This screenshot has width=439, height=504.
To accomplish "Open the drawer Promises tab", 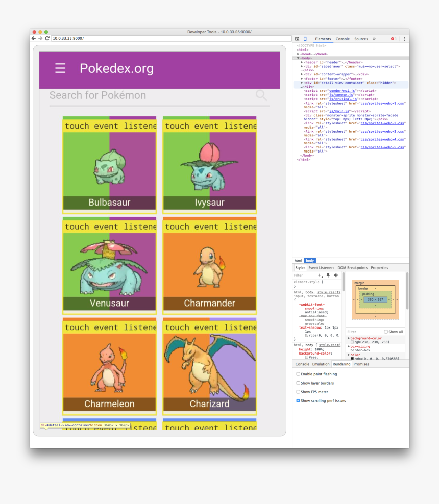I will (361, 364).
